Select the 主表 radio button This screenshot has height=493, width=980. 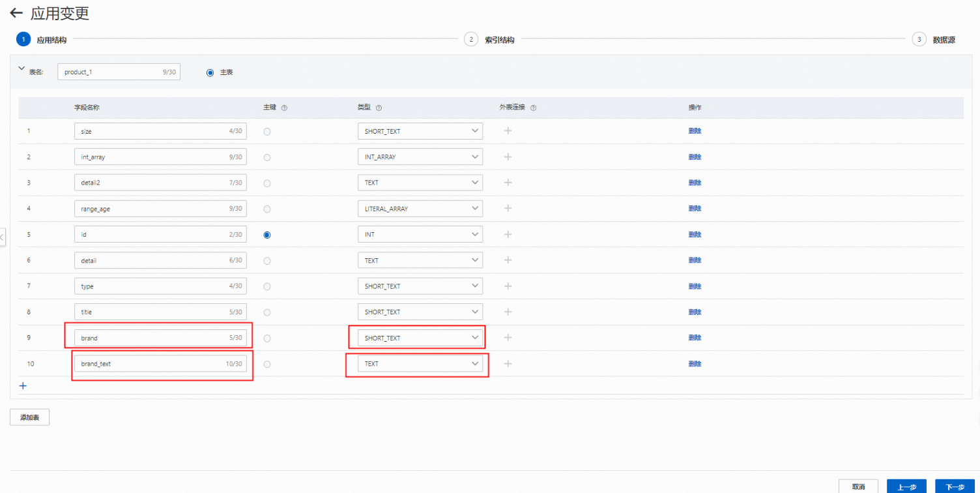click(210, 72)
